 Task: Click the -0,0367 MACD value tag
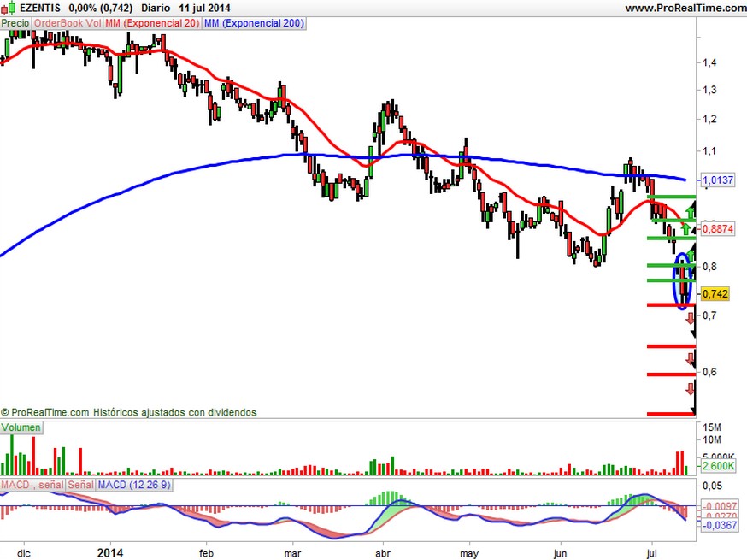tap(719, 525)
